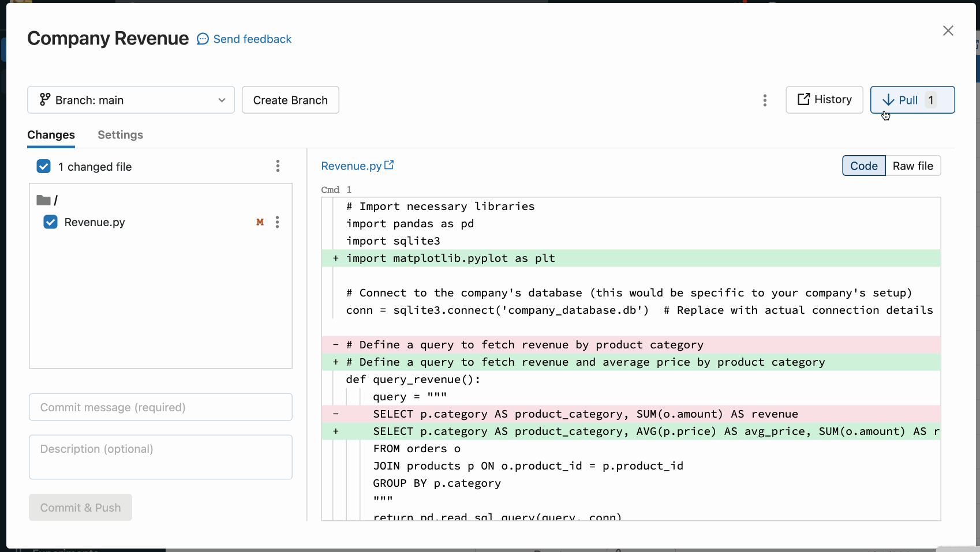Image resolution: width=980 pixels, height=552 pixels.
Task: Open the kebab menu next to Revenue.py
Action: (278, 222)
